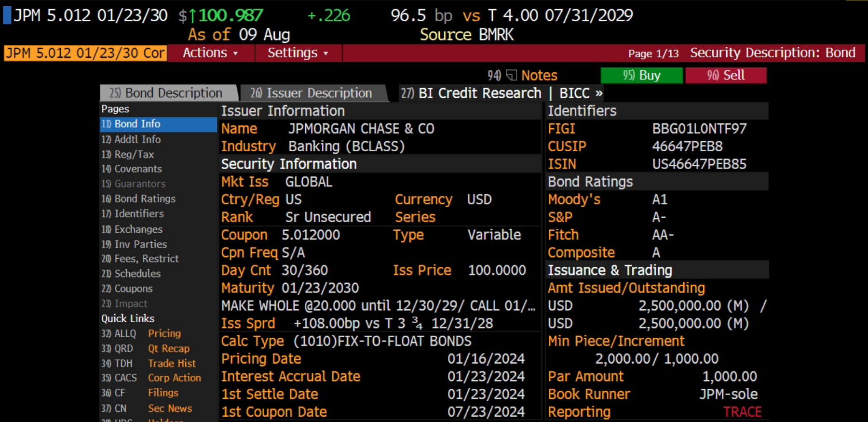Click the Cpn Freq value S/A
Screen dimensions: 868x422
pyautogui.click(x=293, y=253)
